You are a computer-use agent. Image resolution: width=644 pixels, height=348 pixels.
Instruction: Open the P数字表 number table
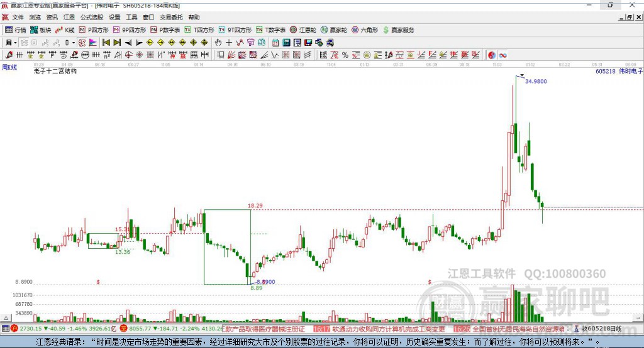click(x=165, y=30)
